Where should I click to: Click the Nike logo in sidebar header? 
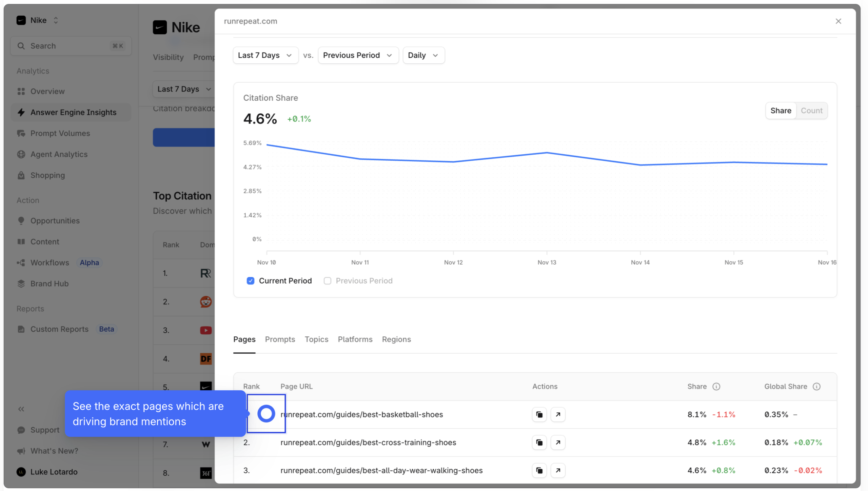21,20
